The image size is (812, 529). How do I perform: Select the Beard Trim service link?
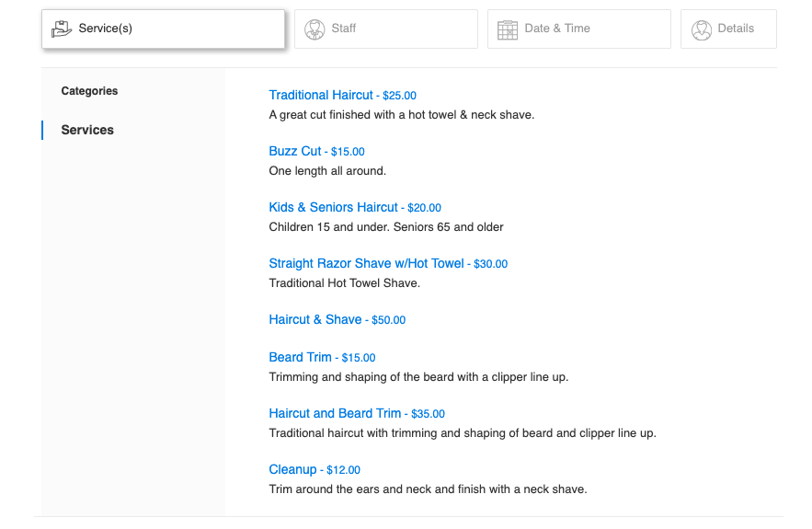[300, 357]
